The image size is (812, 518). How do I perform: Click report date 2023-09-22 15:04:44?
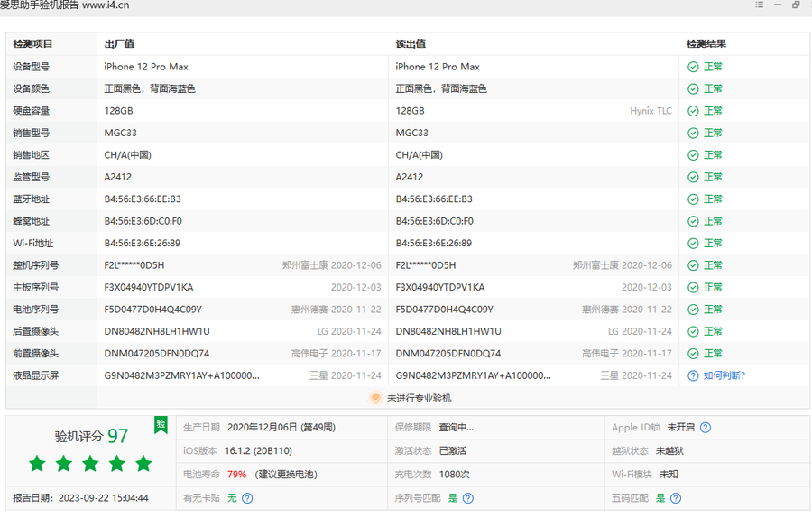click(104, 498)
